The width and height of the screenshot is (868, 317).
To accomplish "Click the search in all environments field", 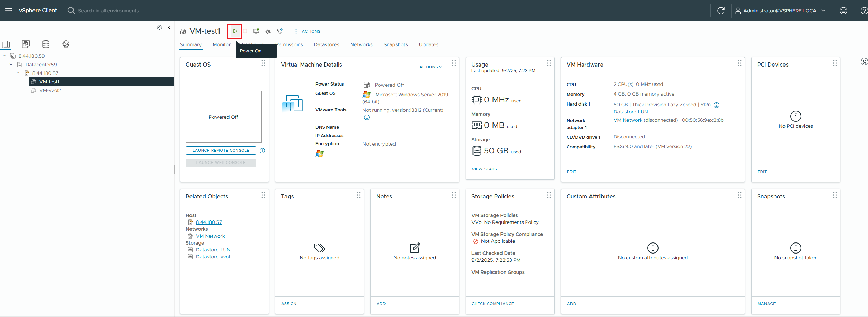I will (108, 11).
